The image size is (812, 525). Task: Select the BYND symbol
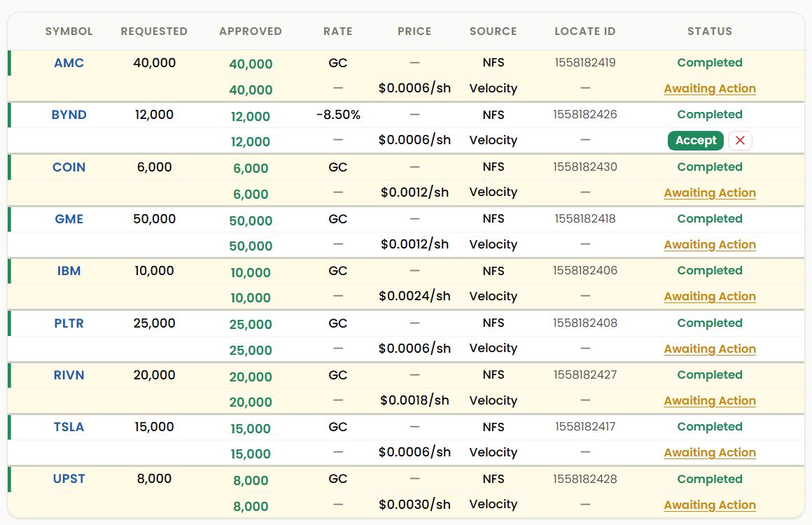[x=69, y=115]
